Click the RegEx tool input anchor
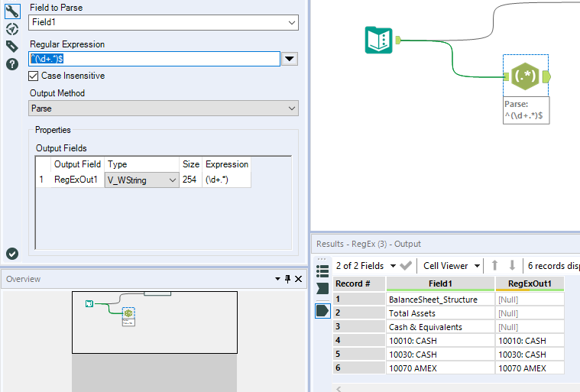580x392 pixels. pyautogui.click(x=507, y=76)
